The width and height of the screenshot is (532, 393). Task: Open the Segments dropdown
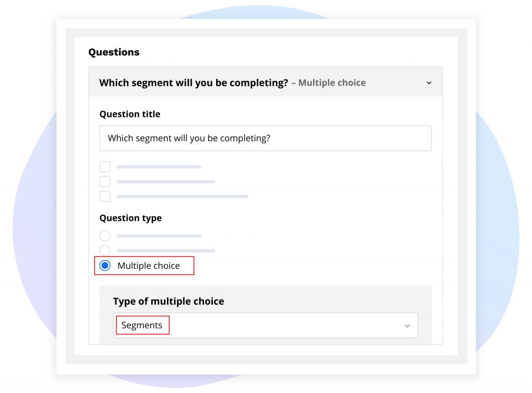[265, 325]
